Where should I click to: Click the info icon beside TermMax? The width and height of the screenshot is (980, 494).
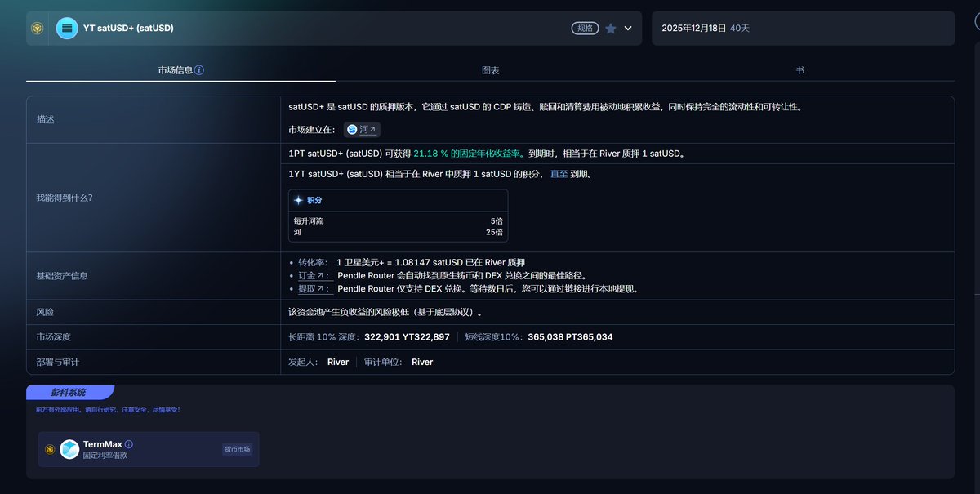[x=129, y=444]
